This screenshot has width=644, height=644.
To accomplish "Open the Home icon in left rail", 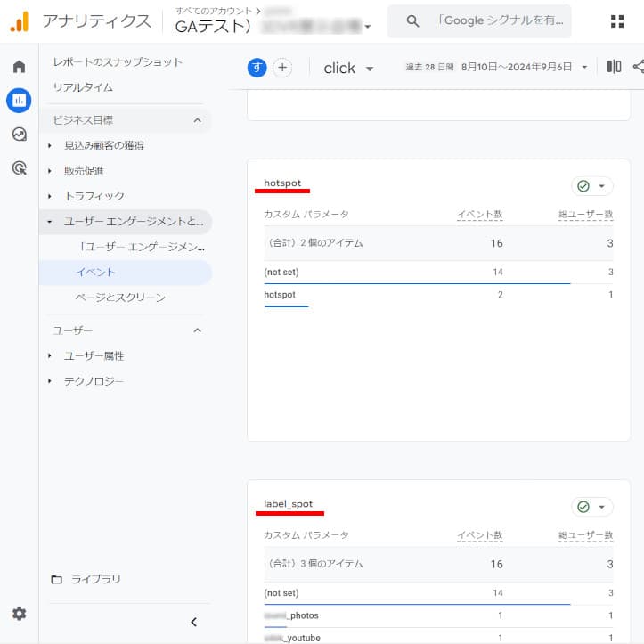I will (x=19, y=67).
